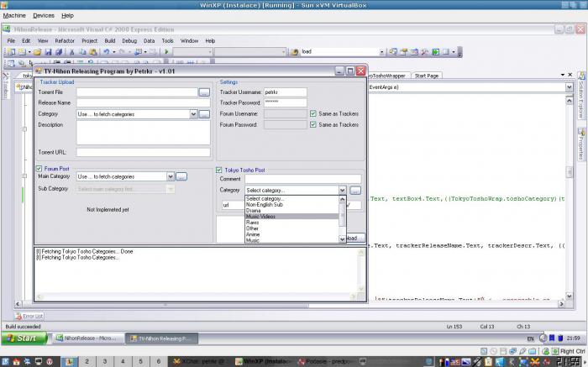Click the Tracker Username field
This screenshot has height=367, width=588.
click(x=285, y=92)
